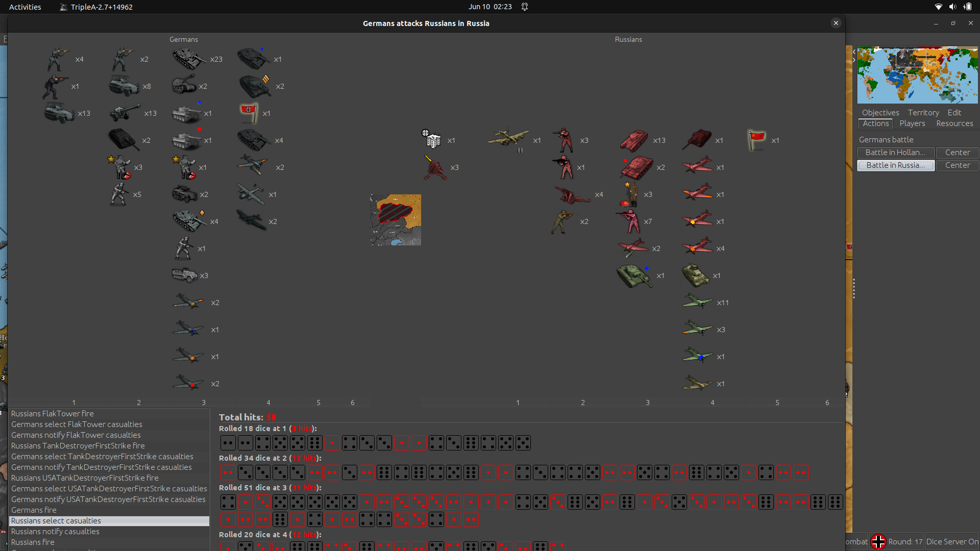Select 'Germans fire' step in list
980x551 pixels.
pyautogui.click(x=109, y=510)
